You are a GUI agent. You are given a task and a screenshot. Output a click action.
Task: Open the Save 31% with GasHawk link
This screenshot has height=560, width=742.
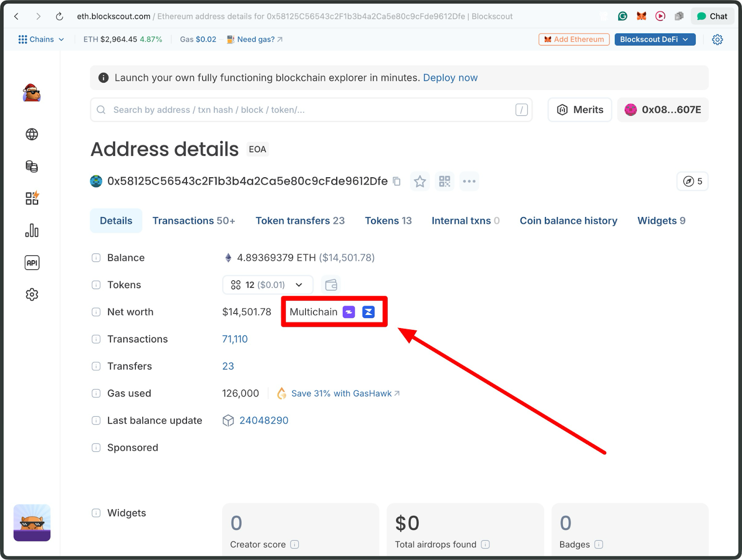(x=341, y=393)
